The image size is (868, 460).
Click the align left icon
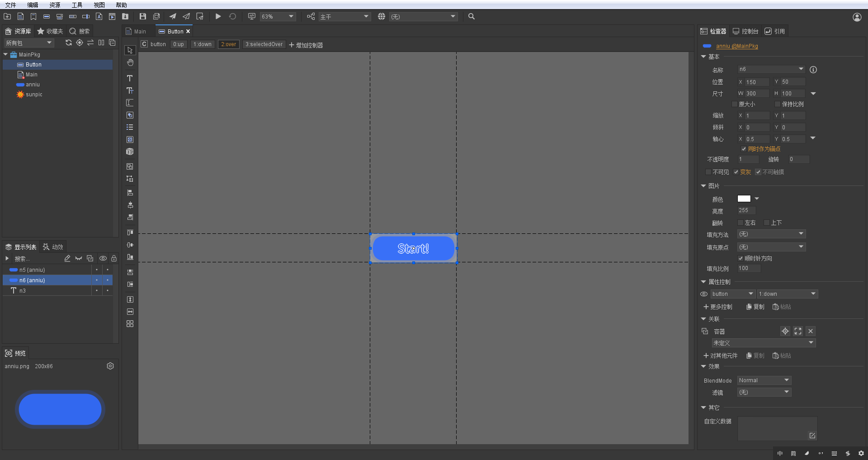point(130,193)
